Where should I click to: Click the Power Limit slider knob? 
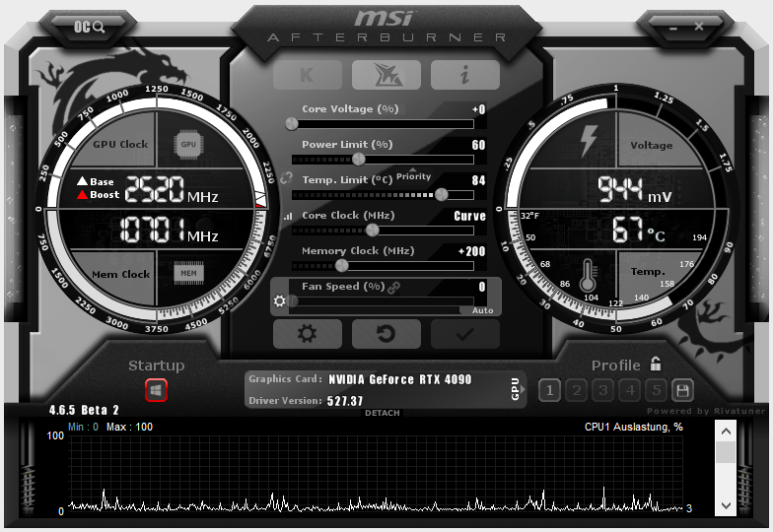click(x=359, y=160)
